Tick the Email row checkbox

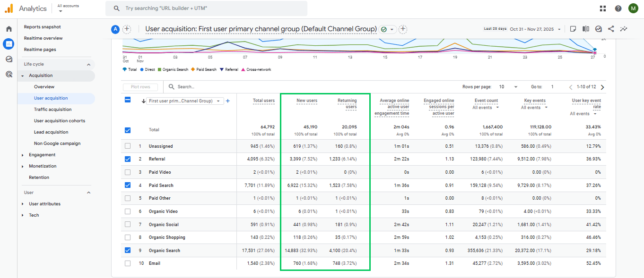[x=128, y=263]
